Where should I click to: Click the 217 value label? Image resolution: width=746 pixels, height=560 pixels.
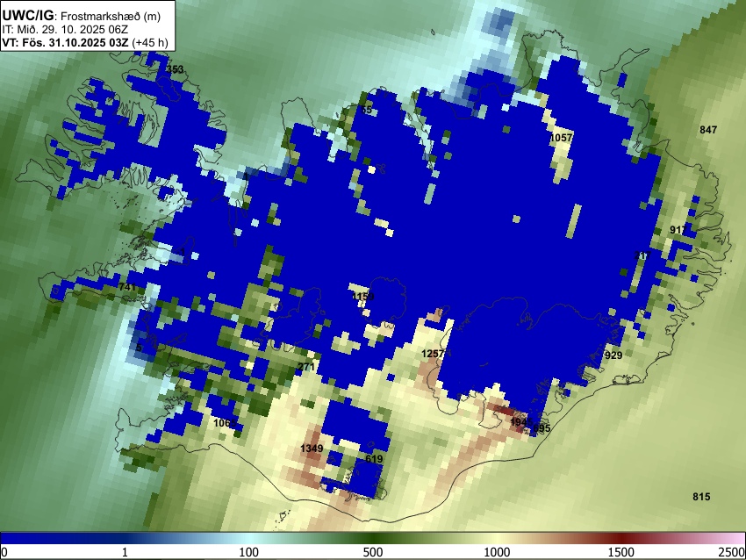pyautogui.click(x=642, y=255)
